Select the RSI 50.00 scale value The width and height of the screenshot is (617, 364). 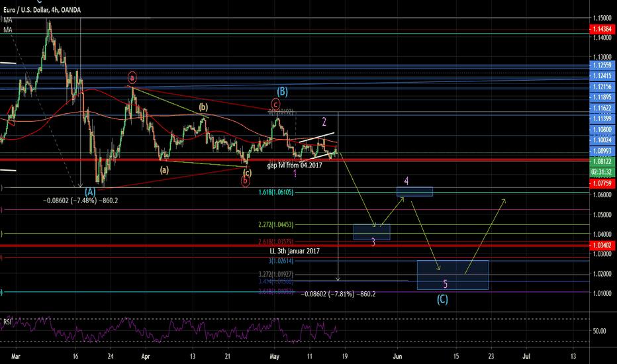point(599,331)
